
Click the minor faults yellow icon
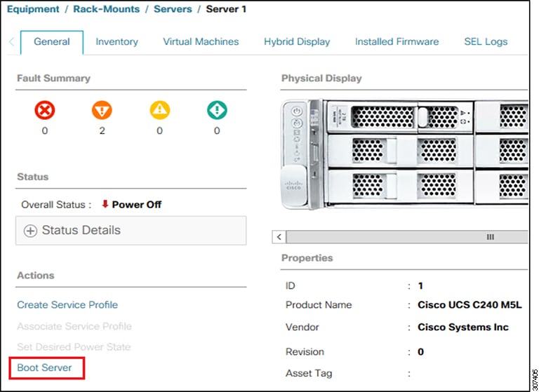coord(159,110)
